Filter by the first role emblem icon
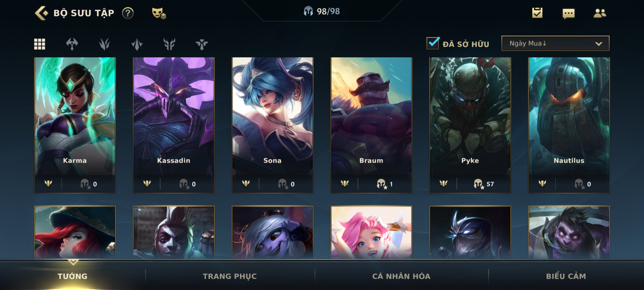The height and width of the screenshot is (290, 644). pyautogui.click(x=72, y=44)
